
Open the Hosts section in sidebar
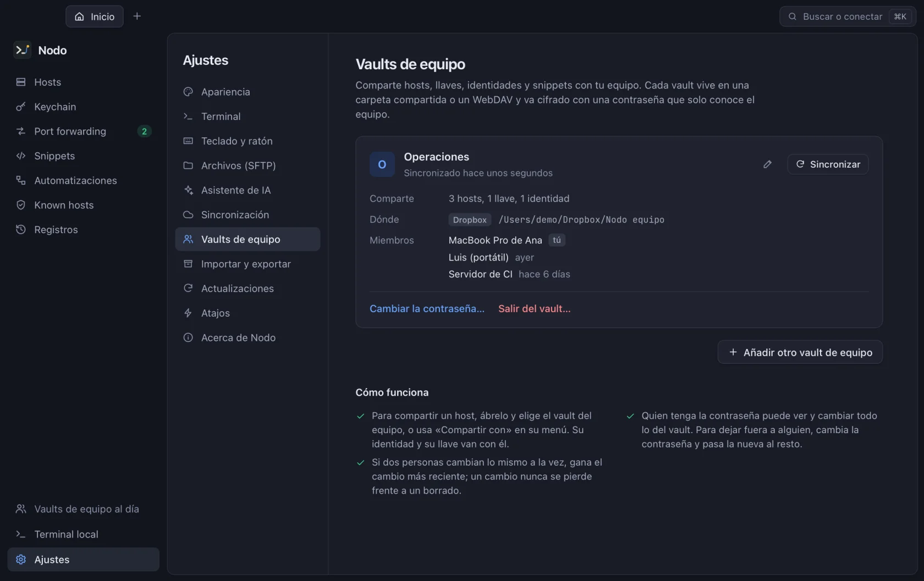(84, 82)
